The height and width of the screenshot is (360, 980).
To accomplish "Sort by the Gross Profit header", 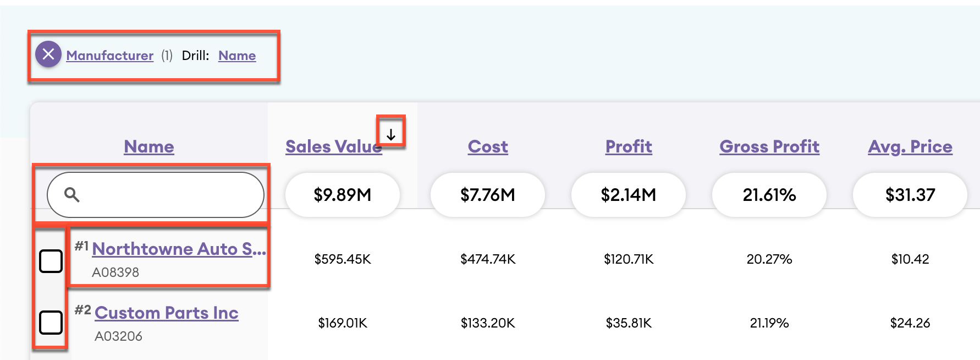I will pyautogui.click(x=769, y=146).
